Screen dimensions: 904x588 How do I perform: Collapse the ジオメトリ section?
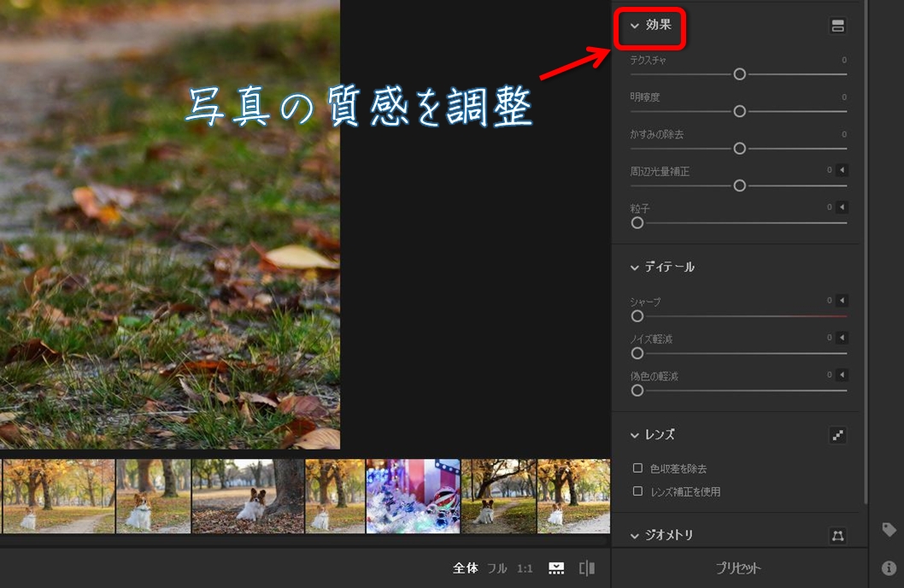coord(635,536)
